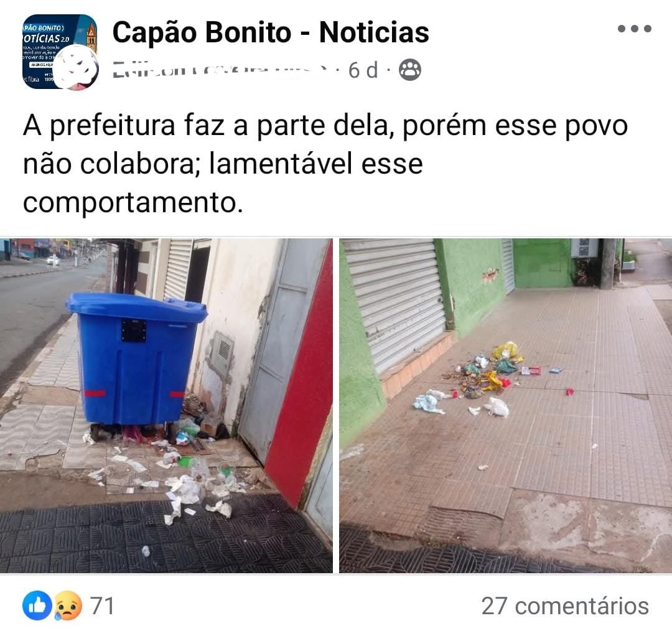Show who reacted via the 71 count
This screenshot has width=672, height=636.
coord(102,606)
